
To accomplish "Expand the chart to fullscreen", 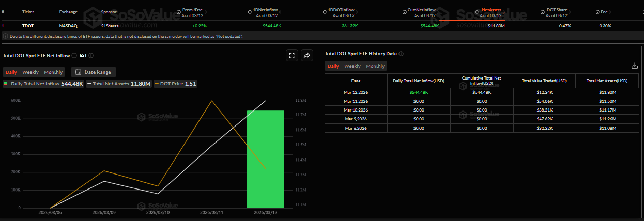I will [x=292, y=56].
